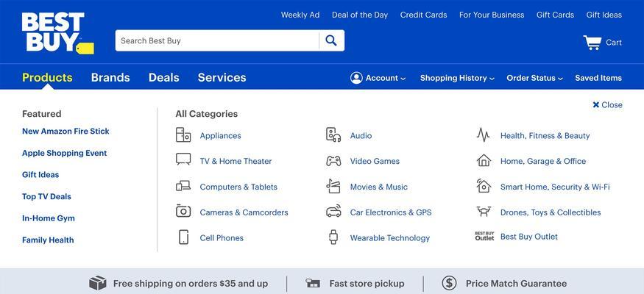Click the Price Match Guarantee text
The image size is (644, 294).
click(x=516, y=283)
